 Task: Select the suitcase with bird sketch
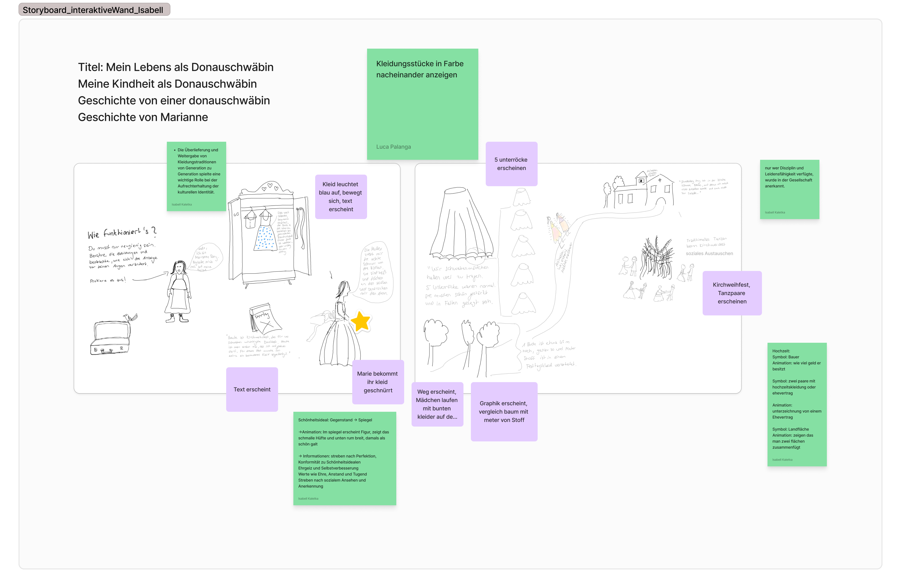(x=114, y=334)
